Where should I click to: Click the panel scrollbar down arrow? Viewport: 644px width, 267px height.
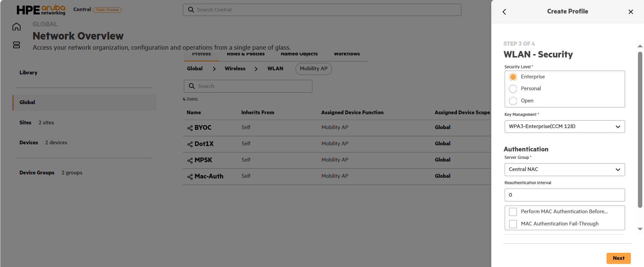pyautogui.click(x=640, y=229)
